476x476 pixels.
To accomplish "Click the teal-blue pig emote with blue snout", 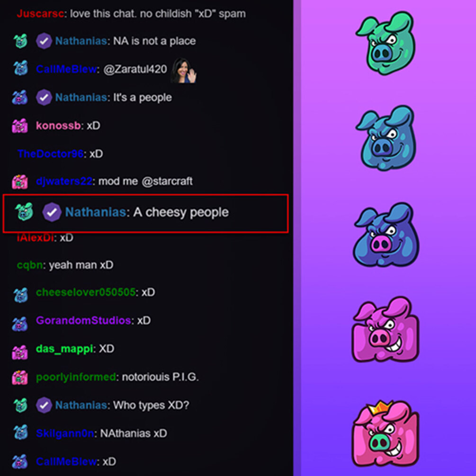I will (x=386, y=137).
